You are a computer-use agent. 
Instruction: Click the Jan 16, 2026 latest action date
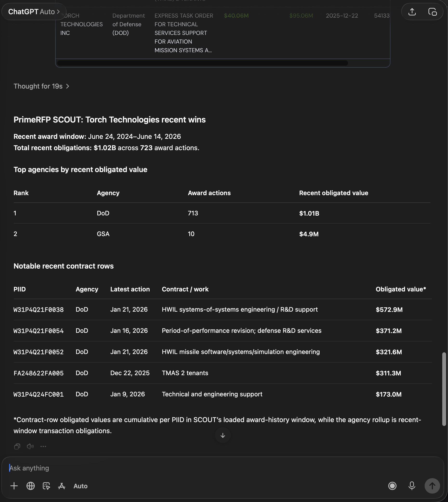click(129, 331)
